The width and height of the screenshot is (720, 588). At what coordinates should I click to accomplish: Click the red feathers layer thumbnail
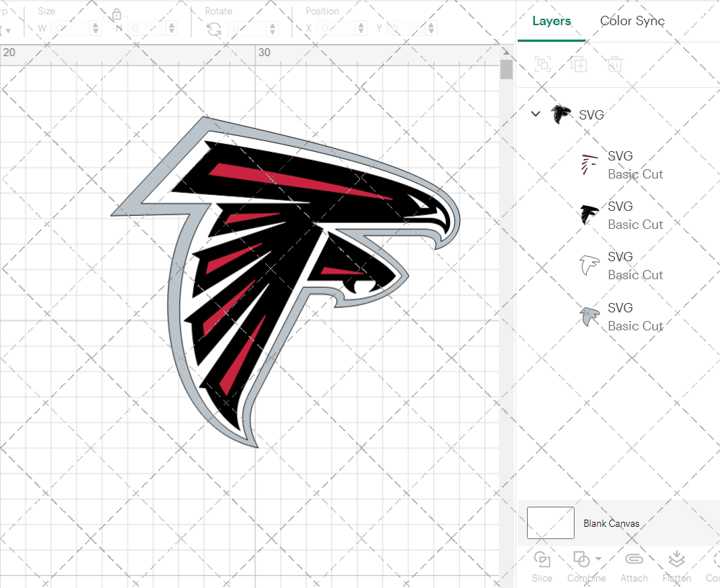coord(590,165)
